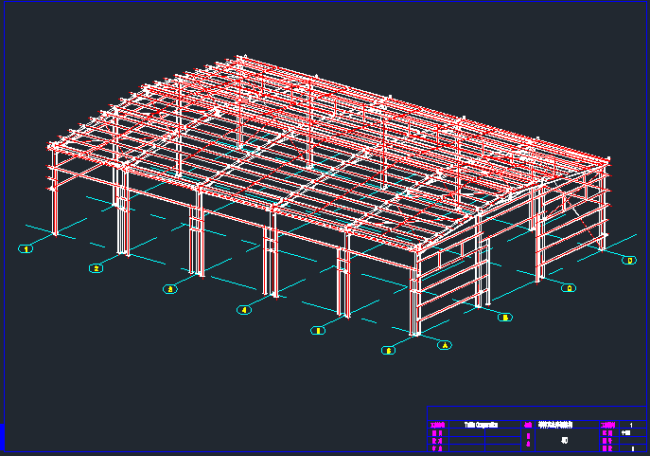
Task: Click the steel column above grid bubble 3
Action: (x=198, y=240)
